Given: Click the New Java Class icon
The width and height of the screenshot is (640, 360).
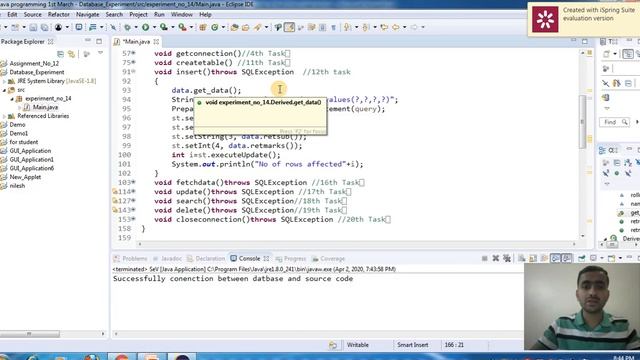Looking at the screenshot, I should [x=214, y=27].
